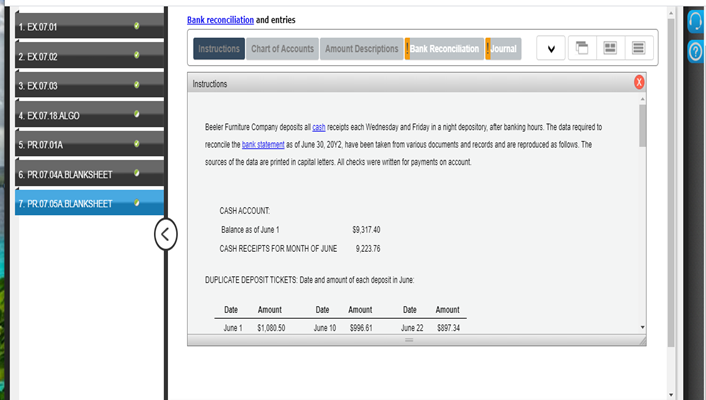Click the $9,317.40 June 1 balance
Viewport: 706px width, 400px height.
(x=366, y=230)
